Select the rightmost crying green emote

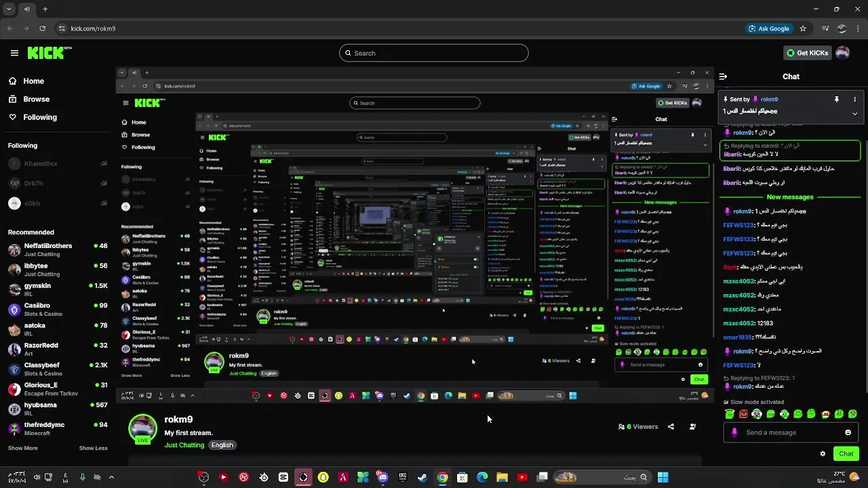coord(852,413)
